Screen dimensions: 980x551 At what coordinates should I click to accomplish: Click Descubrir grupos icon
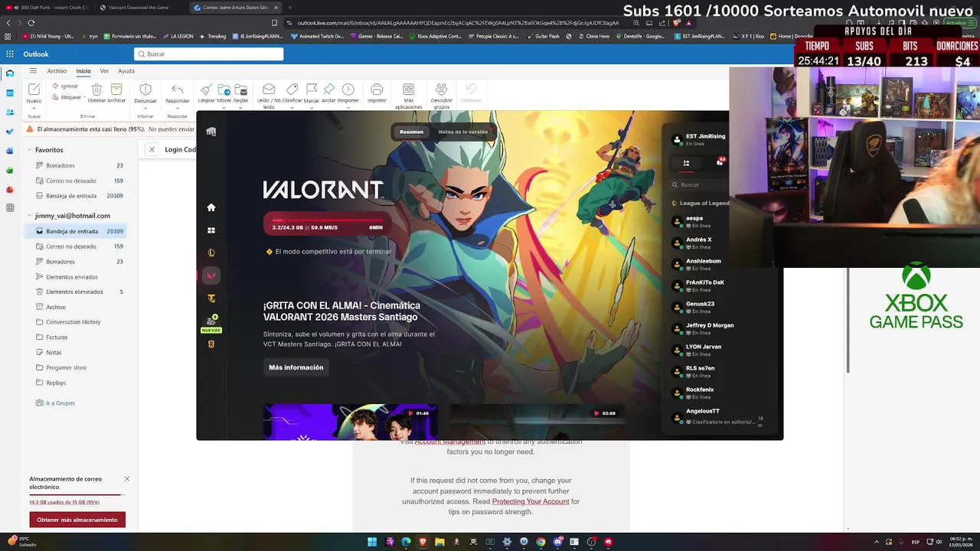[441, 90]
